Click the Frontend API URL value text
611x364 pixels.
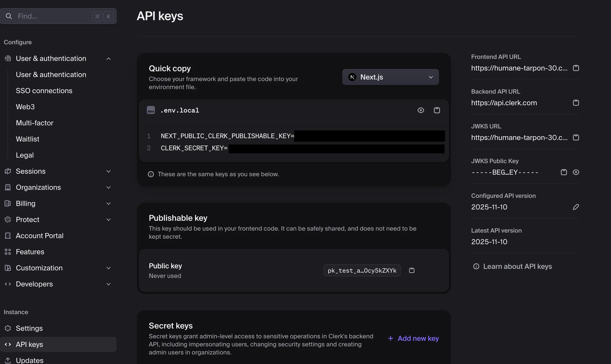tap(519, 68)
